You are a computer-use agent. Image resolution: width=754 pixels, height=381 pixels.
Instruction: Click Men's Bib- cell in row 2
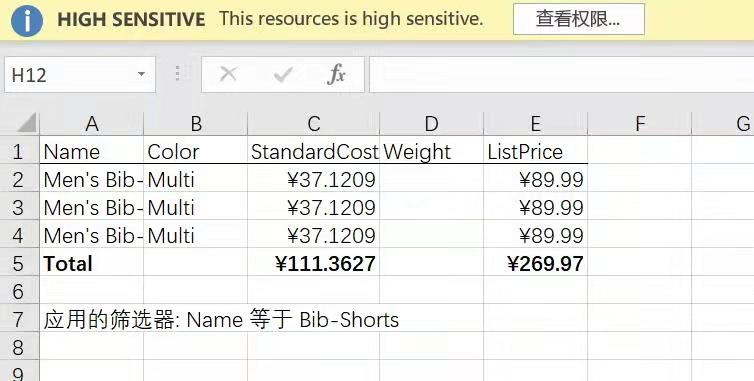coord(91,179)
